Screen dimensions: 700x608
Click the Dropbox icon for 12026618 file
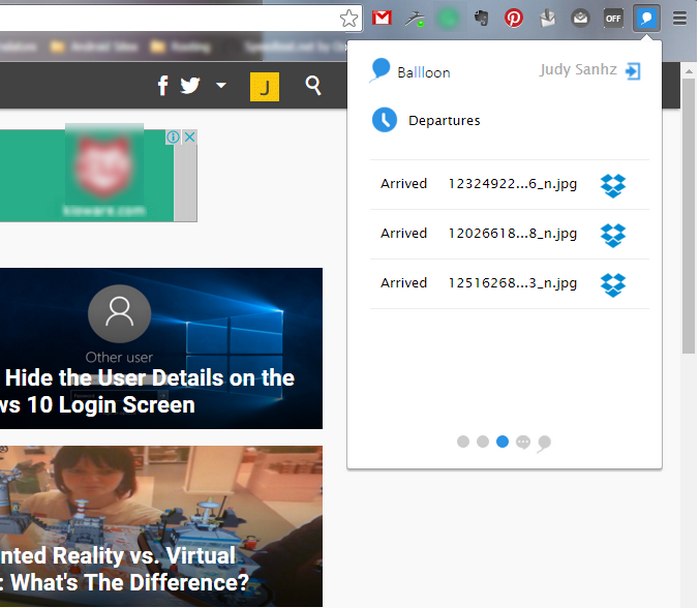[x=612, y=235]
